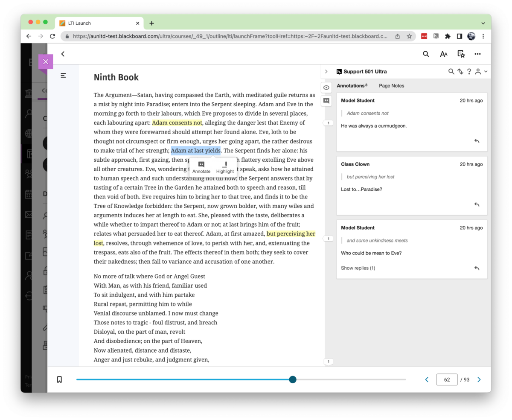Viewport: 512px width, 420px height.
Task: Toggle the table of contents menu icon
Action: [x=63, y=75]
